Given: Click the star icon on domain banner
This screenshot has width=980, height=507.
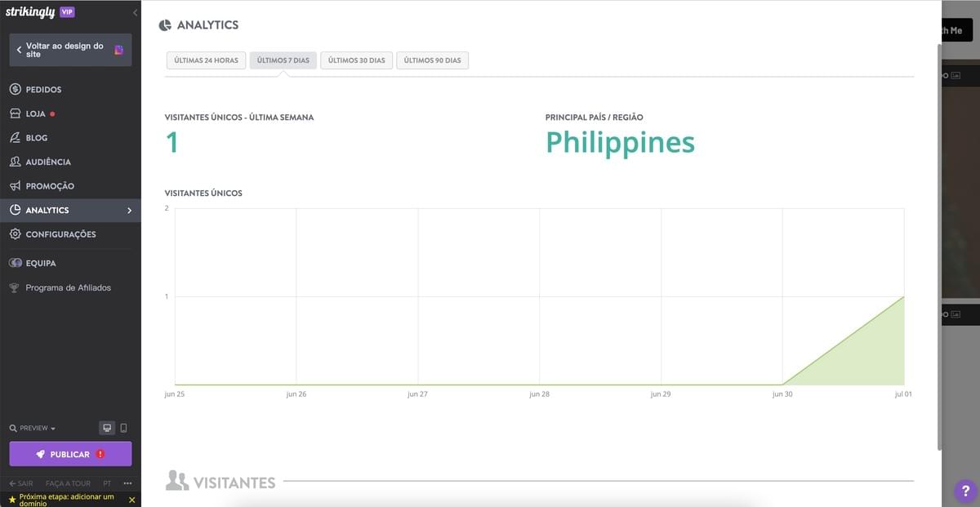Looking at the screenshot, I should [x=12, y=499].
